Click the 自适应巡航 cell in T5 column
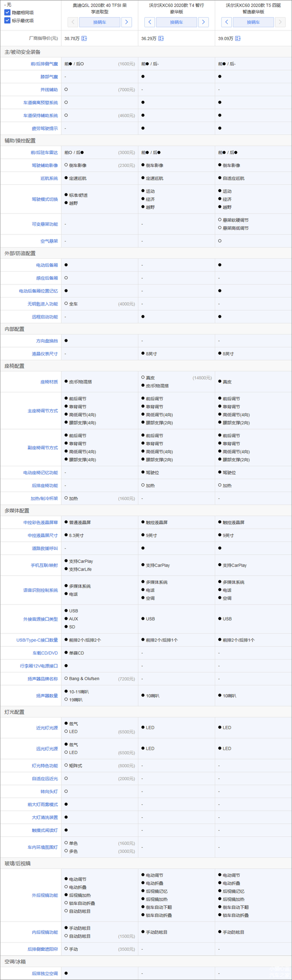292x980 pixels. pyautogui.click(x=234, y=178)
